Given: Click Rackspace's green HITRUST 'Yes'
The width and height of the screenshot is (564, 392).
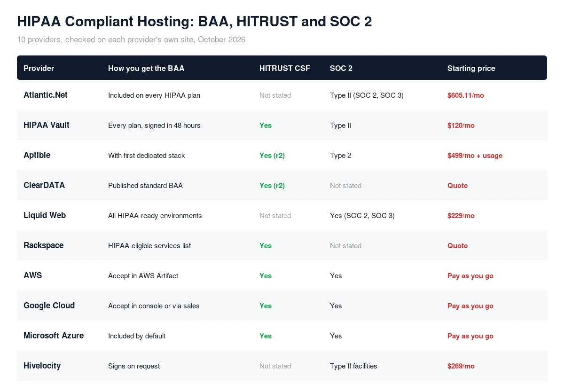Looking at the screenshot, I should tap(266, 246).
